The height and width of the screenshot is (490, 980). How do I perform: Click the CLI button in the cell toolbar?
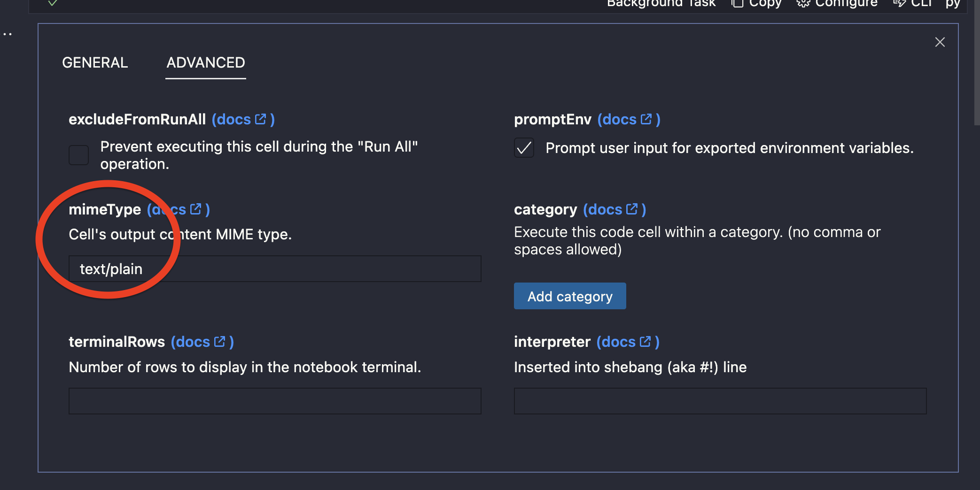pos(912,4)
